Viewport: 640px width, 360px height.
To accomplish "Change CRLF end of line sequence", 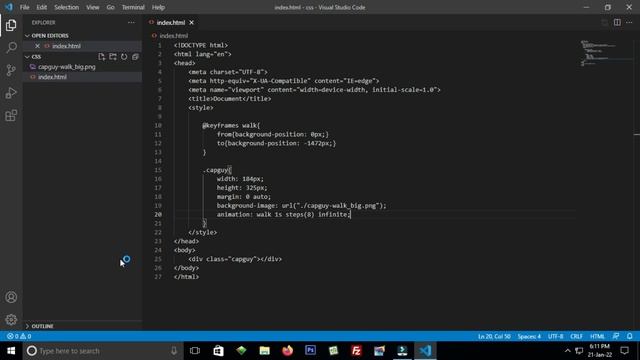I will (x=576, y=336).
